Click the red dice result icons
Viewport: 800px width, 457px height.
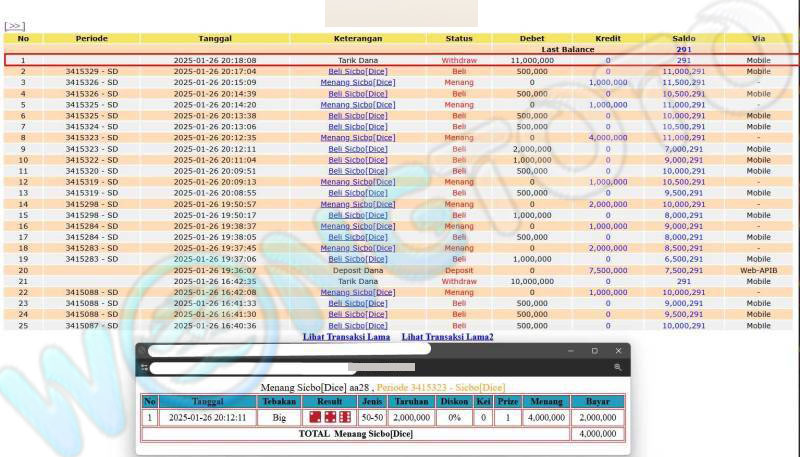pyautogui.click(x=330, y=417)
